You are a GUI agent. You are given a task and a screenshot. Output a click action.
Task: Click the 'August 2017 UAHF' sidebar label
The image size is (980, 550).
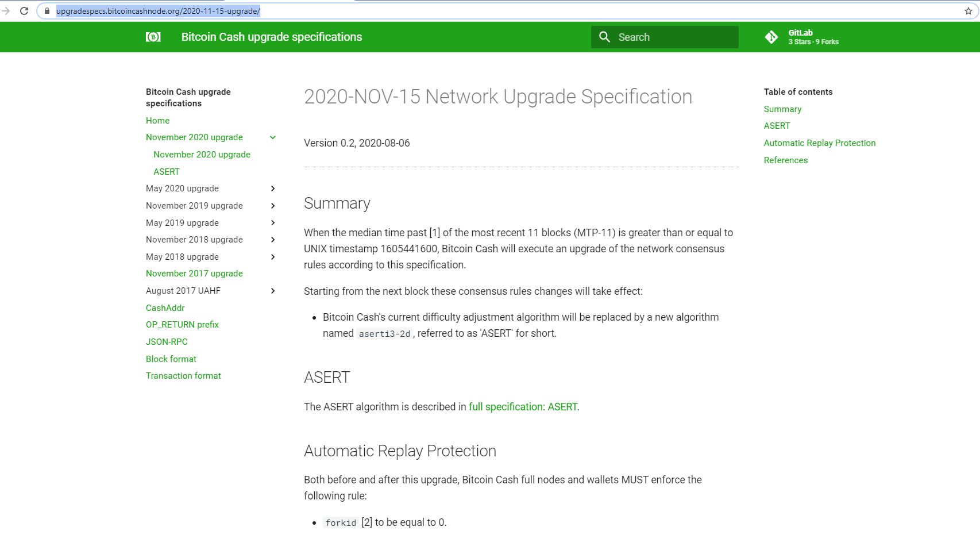coord(183,291)
